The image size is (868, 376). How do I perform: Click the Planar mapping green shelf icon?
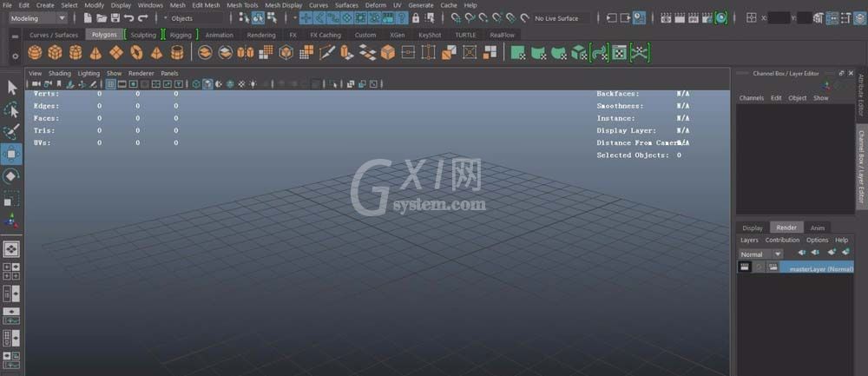click(517, 53)
